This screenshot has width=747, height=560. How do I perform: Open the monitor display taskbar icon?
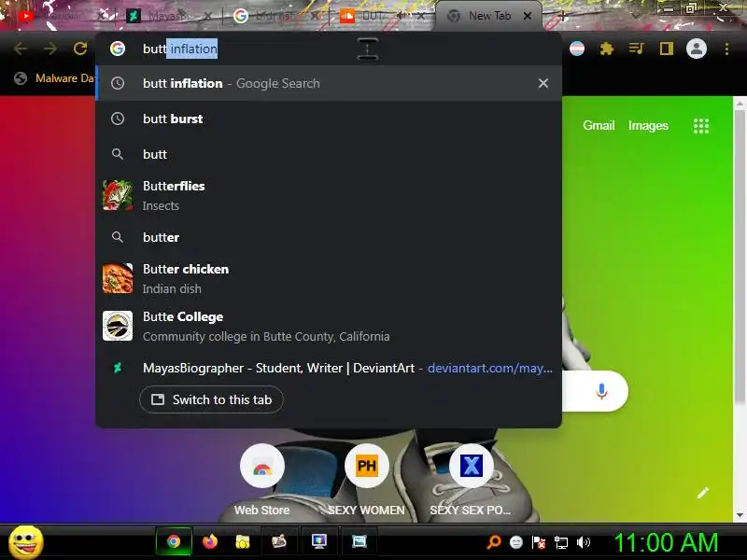[318, 541]
